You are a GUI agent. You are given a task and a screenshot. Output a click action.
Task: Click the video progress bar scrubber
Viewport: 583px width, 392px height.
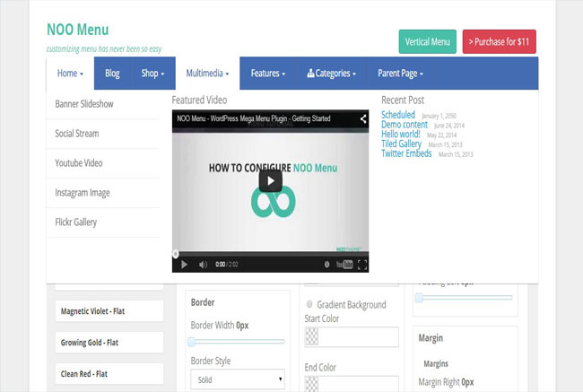(176, 254)
